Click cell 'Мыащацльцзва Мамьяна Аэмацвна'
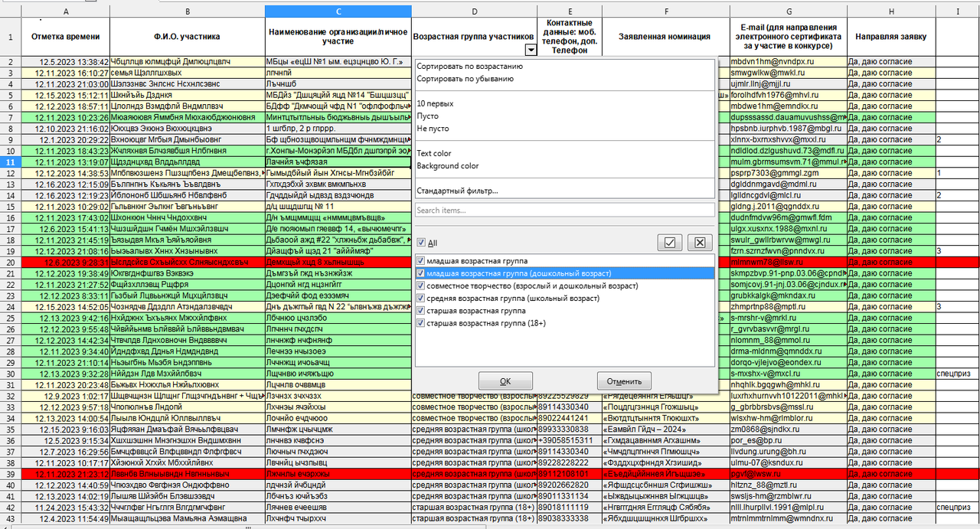This screenshot has width=980, height=529. [188, 518]
